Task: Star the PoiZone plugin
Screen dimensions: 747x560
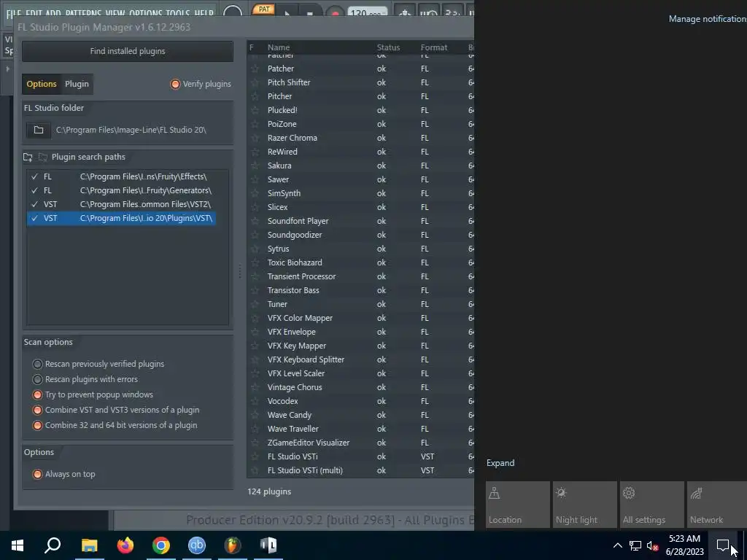Action: pos(255,124)
